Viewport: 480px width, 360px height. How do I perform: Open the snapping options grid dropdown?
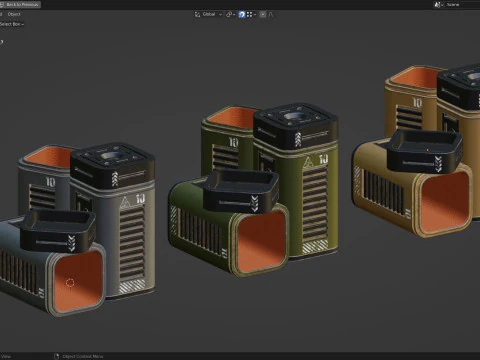click(x=251, y=14)
